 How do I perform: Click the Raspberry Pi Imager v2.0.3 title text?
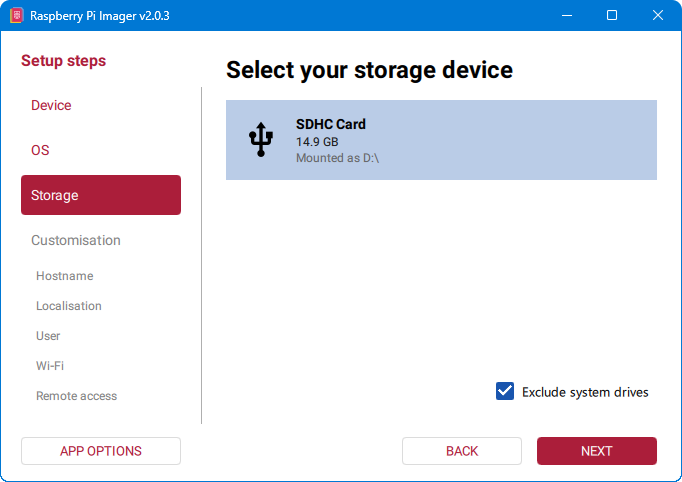[x=99, y=16]
